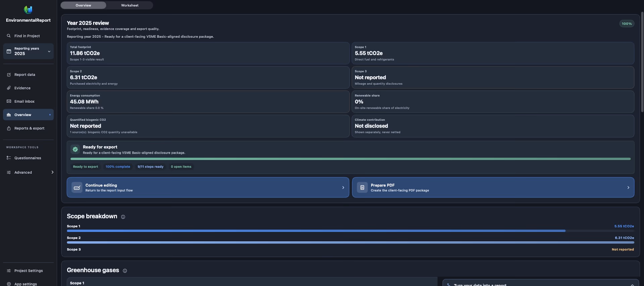Screen dimensions: 644x286
Task: Click the Questionnaires list icon
Action: (x=9, y=158)
